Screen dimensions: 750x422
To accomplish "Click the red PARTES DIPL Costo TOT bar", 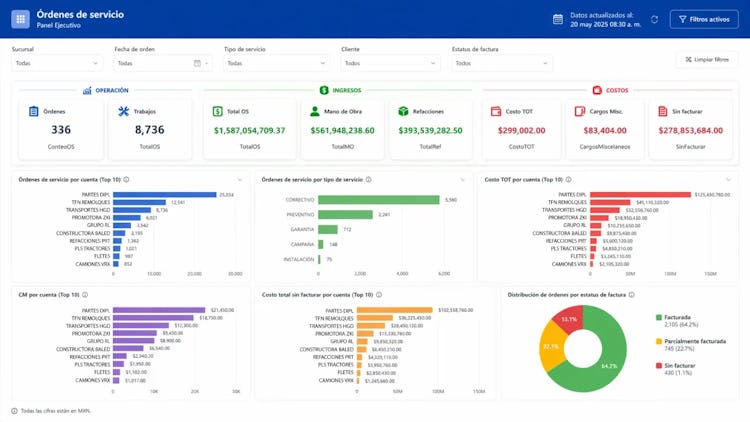I will (x=640, y=195).
